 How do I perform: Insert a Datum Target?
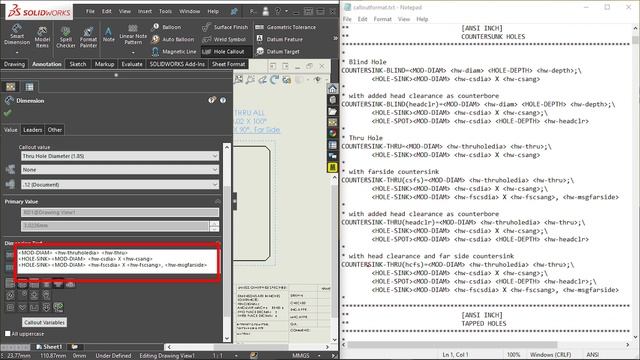278,51
